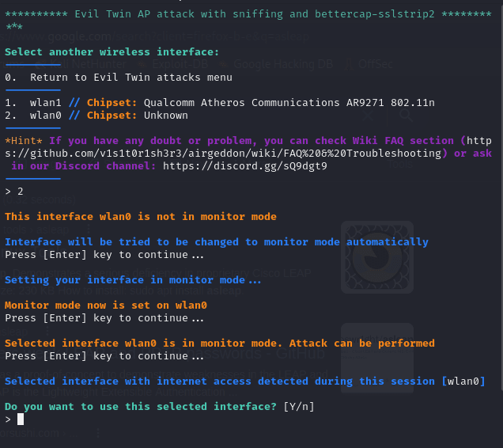Click the faint three-dot menu beside 'tools › asleap'
503x448 pixels.
pos(89,230)
